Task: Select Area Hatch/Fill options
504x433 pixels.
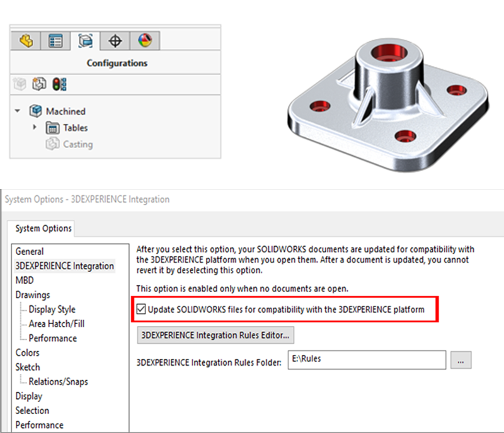Action: 57,323
